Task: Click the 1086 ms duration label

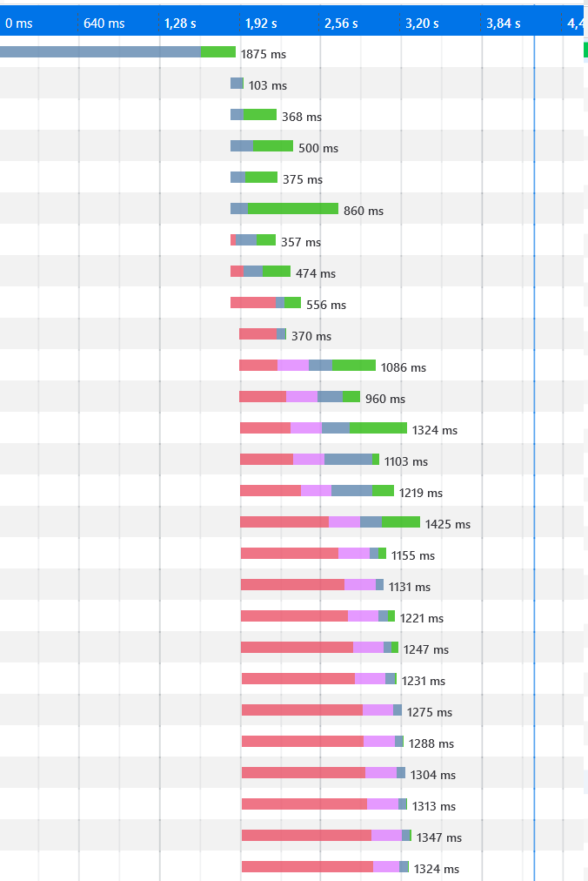Action: (x=404, y=368)
